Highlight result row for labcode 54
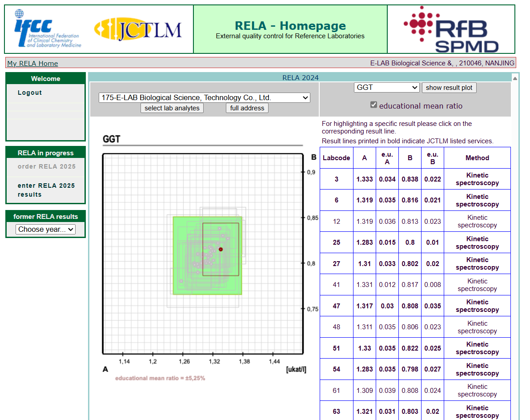Viewport: 530px width, 420px height. point(415,369)
